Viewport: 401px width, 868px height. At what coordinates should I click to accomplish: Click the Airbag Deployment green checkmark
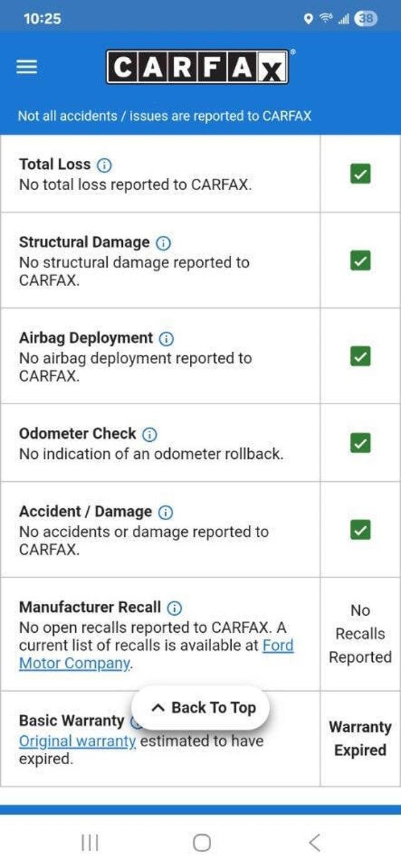coord(360,356)
